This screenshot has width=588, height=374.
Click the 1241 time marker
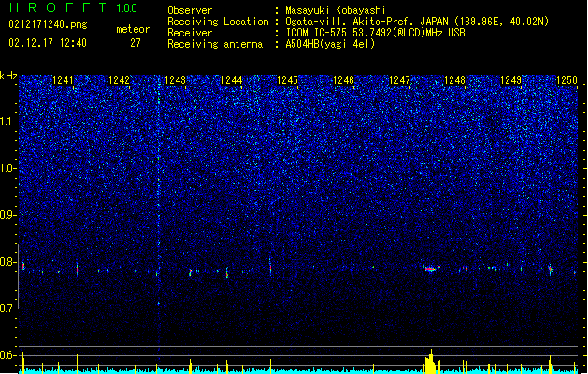point(63,80)
